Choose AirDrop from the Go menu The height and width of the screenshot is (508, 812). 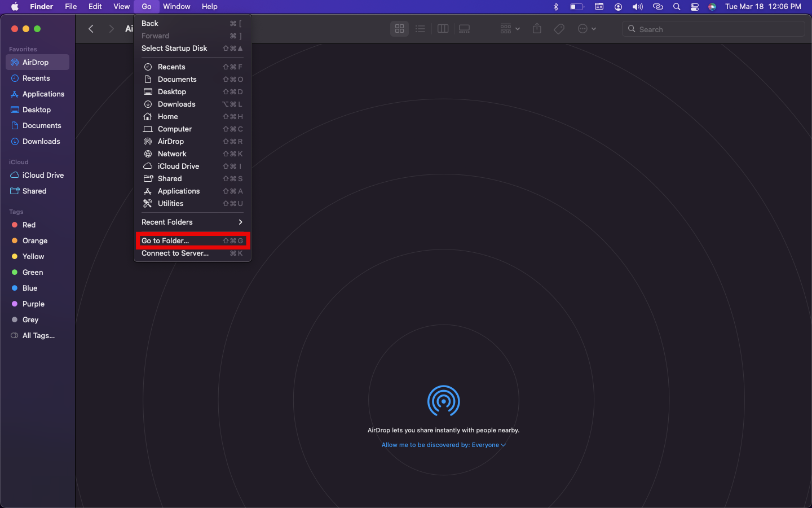pos(192,141)
